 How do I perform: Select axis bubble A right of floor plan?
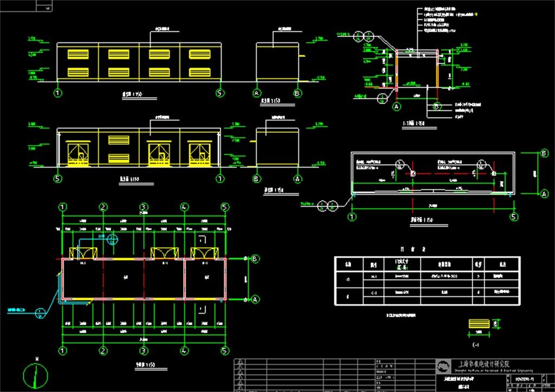point(254,299)
